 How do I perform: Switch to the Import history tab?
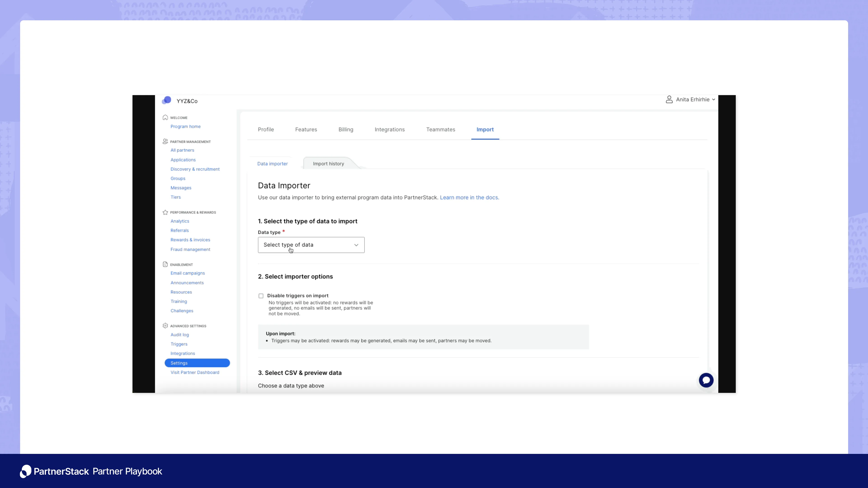click(328, 164)
